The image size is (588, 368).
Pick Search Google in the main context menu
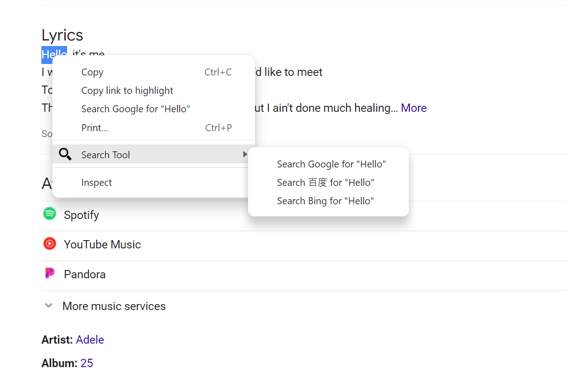tap(136, 109)
